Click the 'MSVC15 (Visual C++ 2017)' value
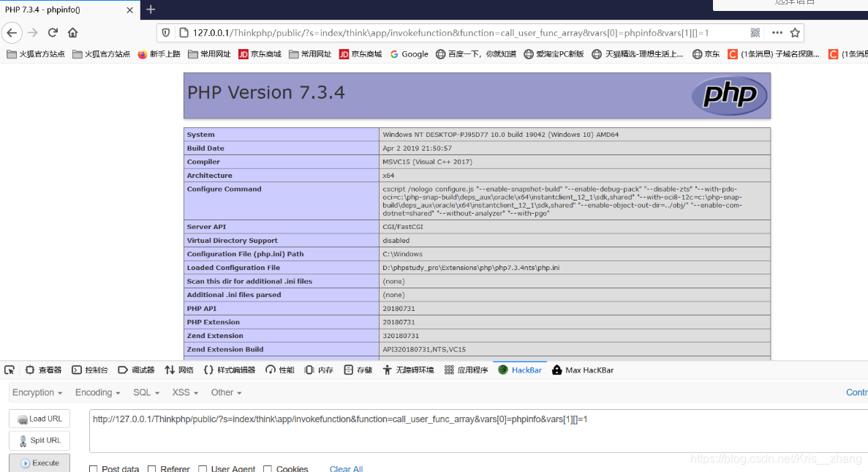The height and width of the screenshot is (472, 868). coord(427,162)
